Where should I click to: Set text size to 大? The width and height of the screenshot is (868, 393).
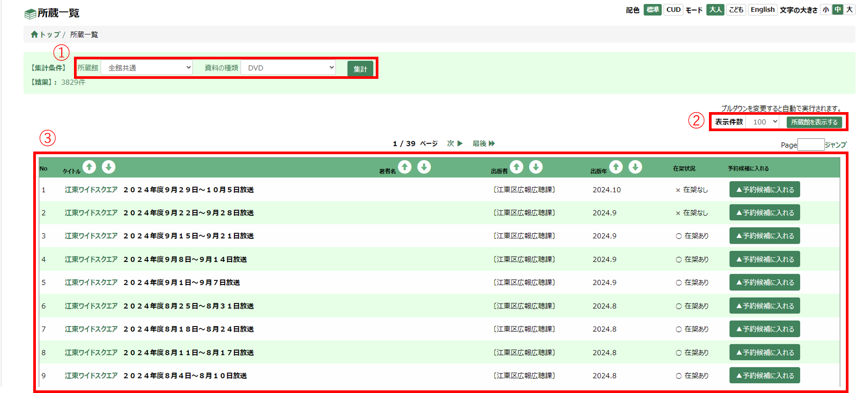point(849,10)
